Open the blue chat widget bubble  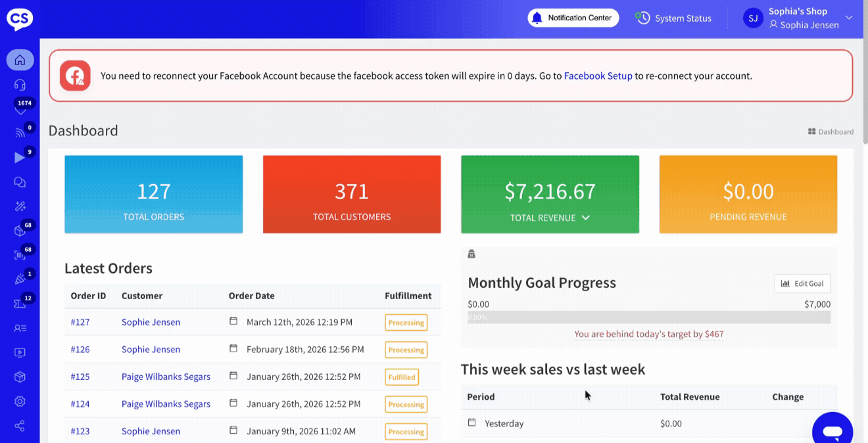pyautogui.click(x=832, y=431)
